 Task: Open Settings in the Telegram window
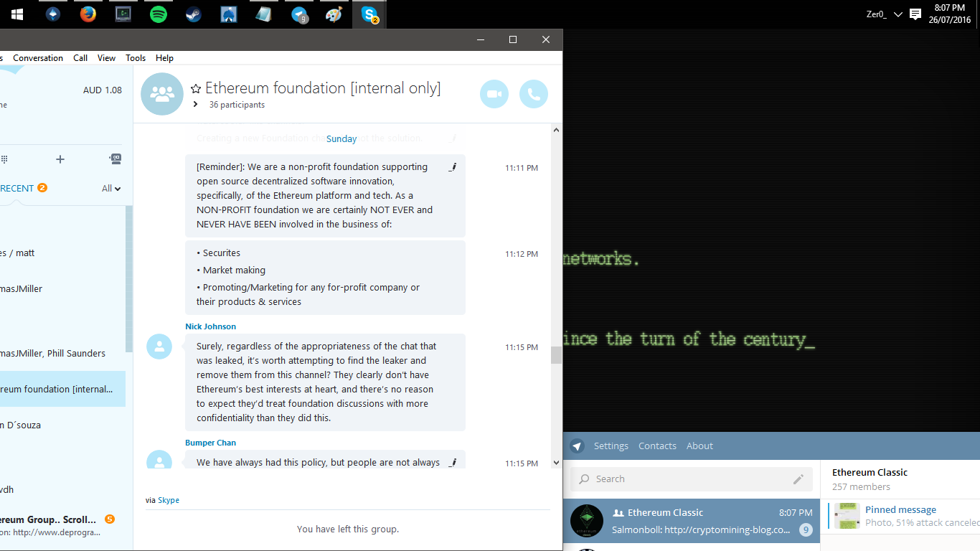point(611,446)
